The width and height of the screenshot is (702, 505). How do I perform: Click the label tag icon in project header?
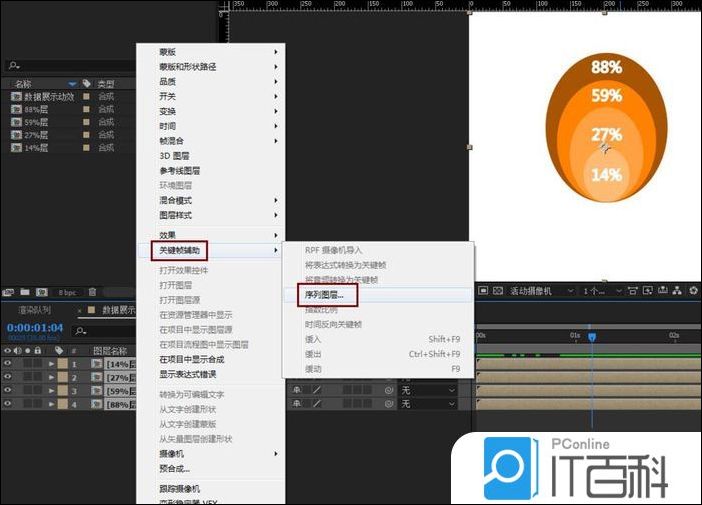point(86,83)
